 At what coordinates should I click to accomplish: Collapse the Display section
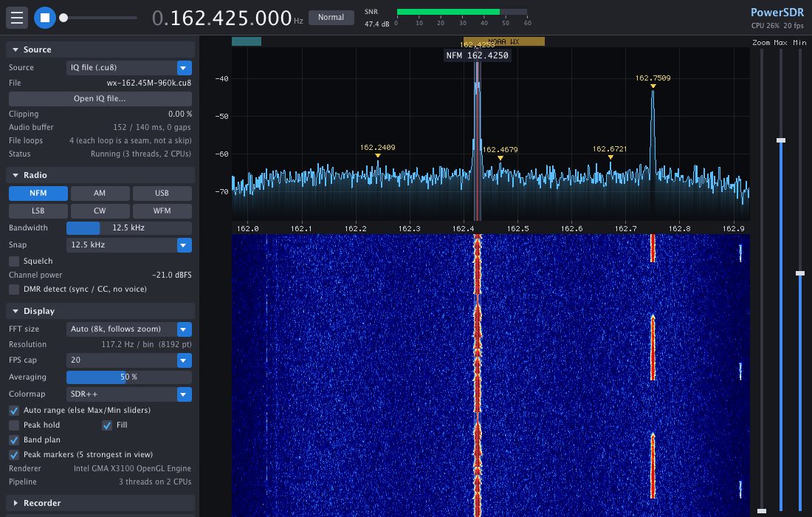click(100, 311)
